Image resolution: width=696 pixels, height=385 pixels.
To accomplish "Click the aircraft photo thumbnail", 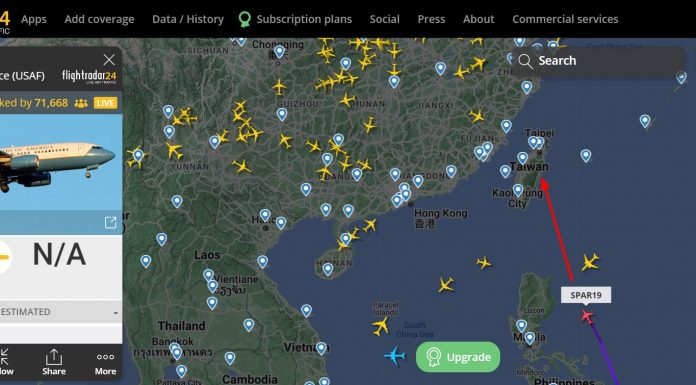I will (x=61, y=162).
